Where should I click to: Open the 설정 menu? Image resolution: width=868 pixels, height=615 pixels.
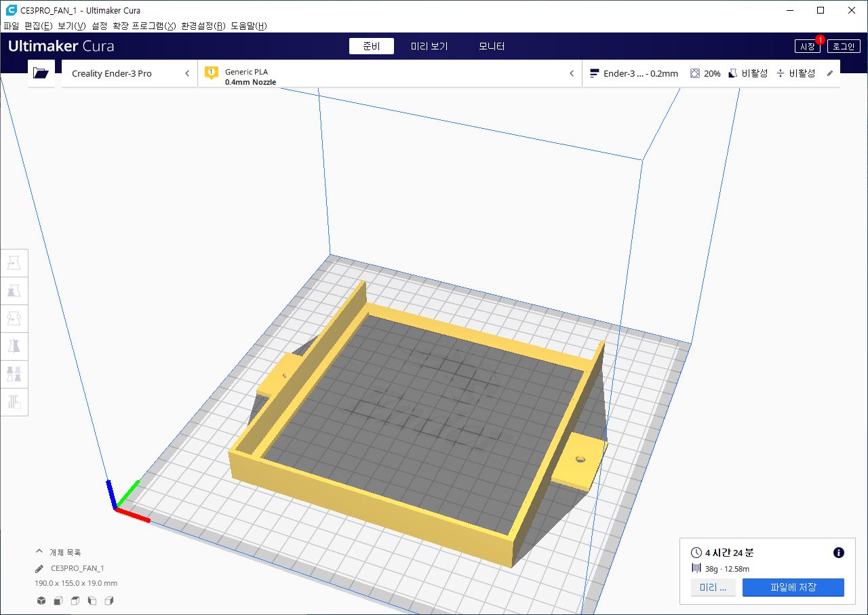click(99, 26)
